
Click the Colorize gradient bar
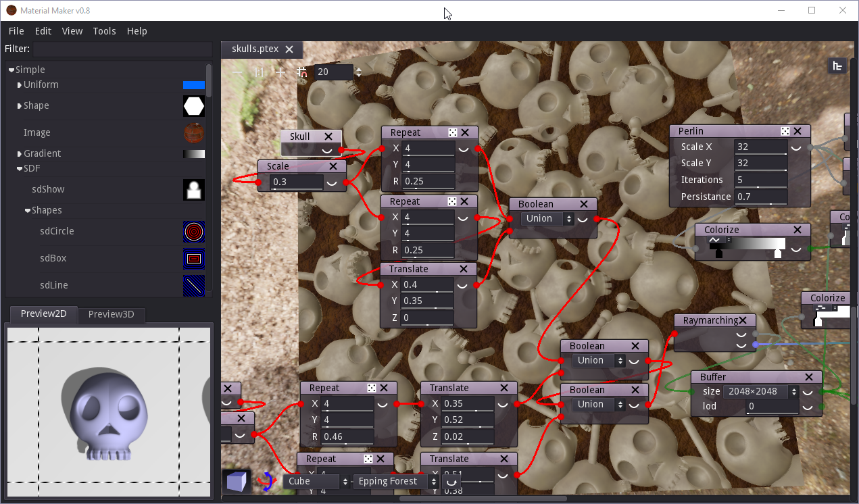747,244
